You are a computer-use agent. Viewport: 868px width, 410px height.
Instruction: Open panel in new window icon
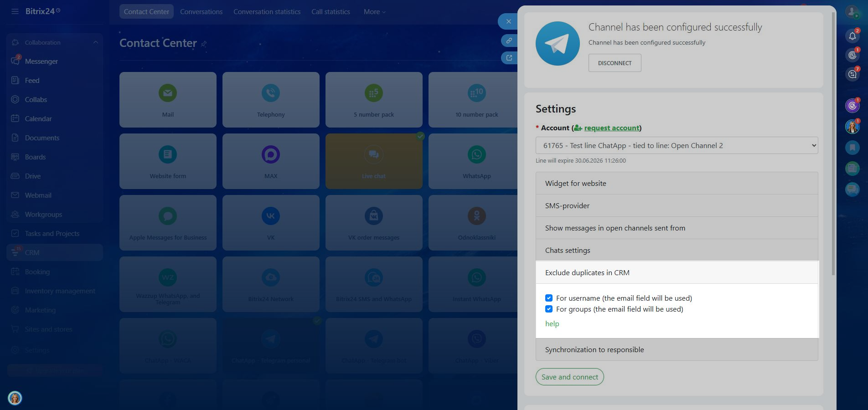pyautogui.click(x=509, y=58)
